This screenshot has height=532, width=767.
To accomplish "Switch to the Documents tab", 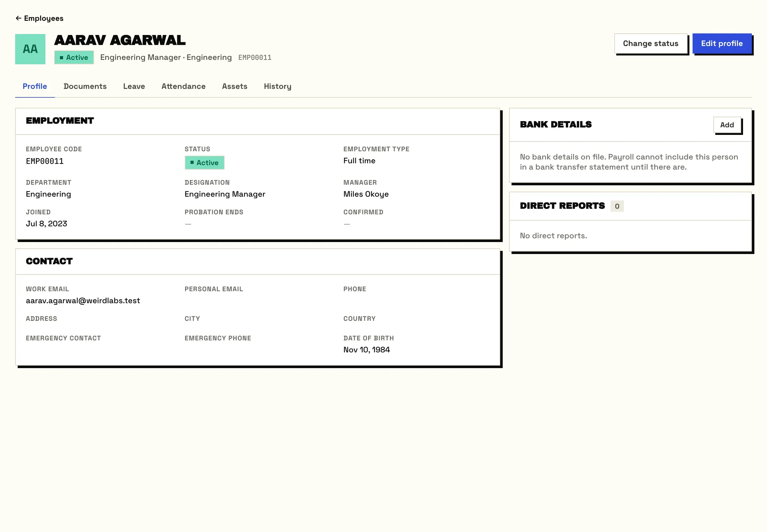I will click(x=85, y=86).
